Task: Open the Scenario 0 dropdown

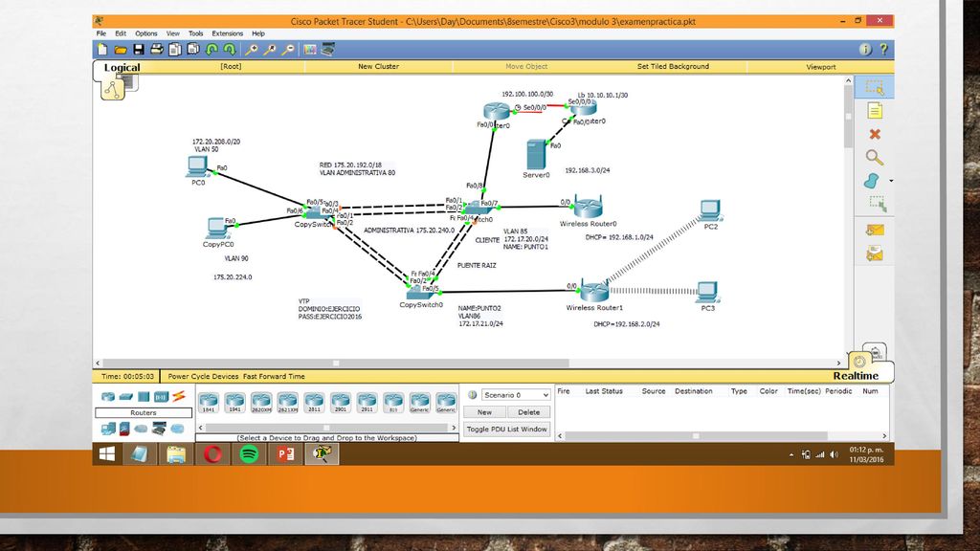Action: 516,395
